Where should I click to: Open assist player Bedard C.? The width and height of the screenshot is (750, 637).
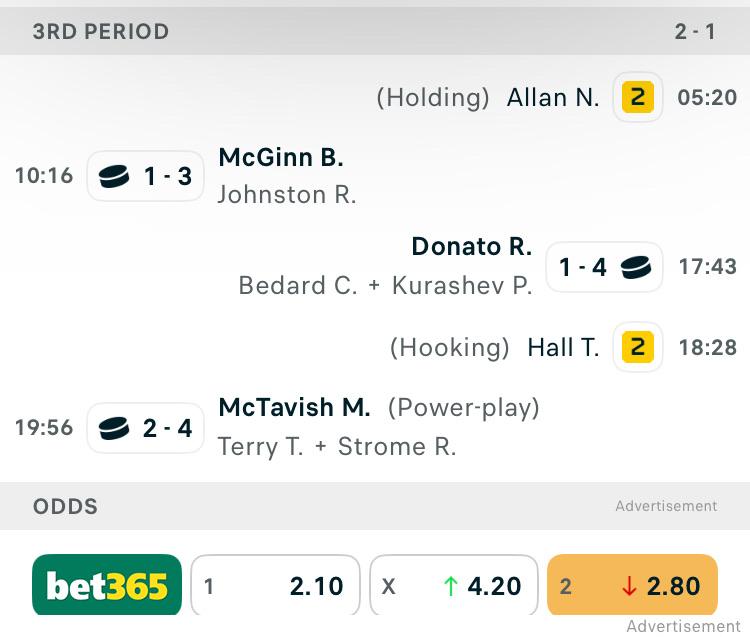(x=298, y=286)
